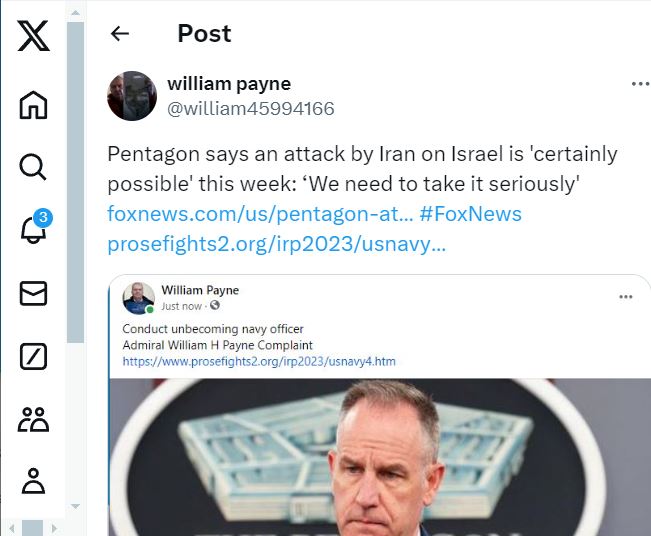Image resolution: width=651 pixels, height=536 pixels.
Task: Open embedded post's three-dot menu
Action: [626, 296]
